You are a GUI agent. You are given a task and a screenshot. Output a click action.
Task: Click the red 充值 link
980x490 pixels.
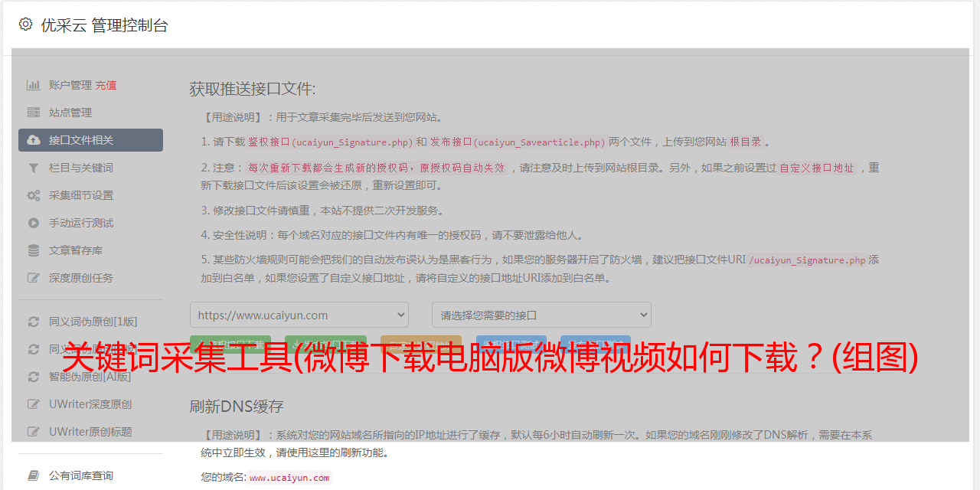click(106, 85)
